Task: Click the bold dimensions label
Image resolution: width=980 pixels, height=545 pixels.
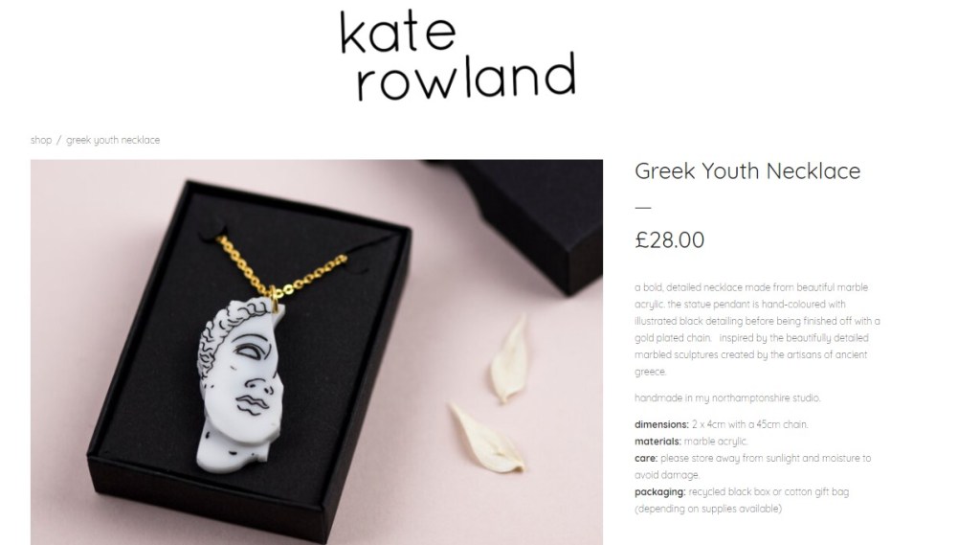Action: [661, 424]
